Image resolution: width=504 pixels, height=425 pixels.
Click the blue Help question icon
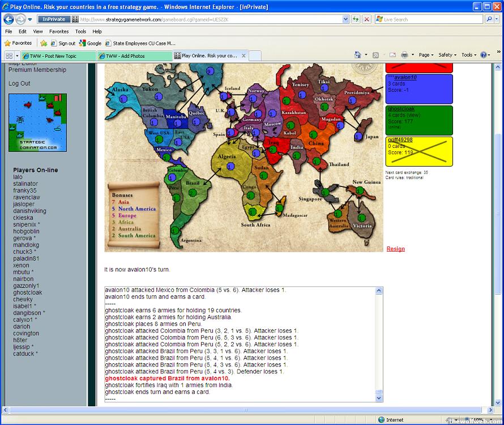click(483, 55)
